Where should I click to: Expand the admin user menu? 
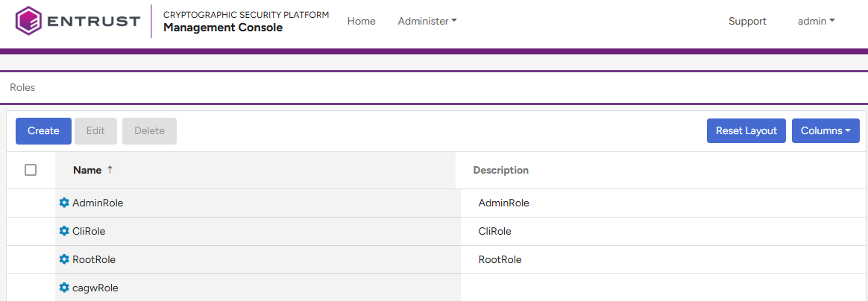point(816,21)
